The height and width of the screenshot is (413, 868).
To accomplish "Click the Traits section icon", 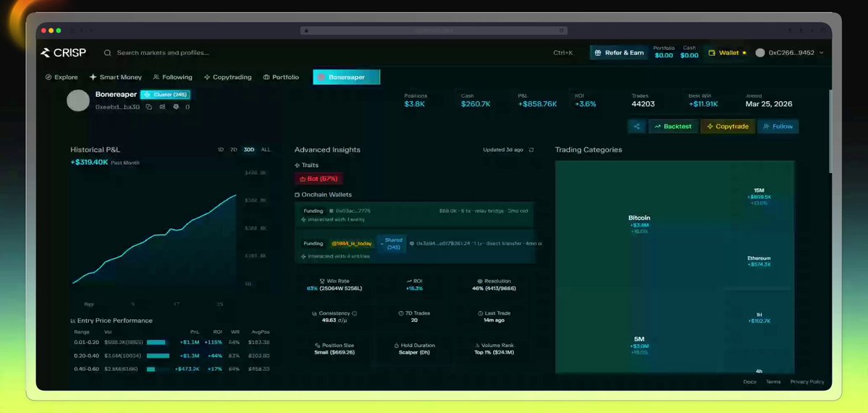I will (x=298, y=166).
